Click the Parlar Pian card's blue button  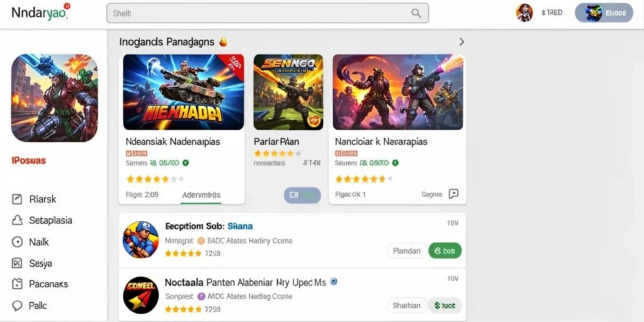coord(302,196)
